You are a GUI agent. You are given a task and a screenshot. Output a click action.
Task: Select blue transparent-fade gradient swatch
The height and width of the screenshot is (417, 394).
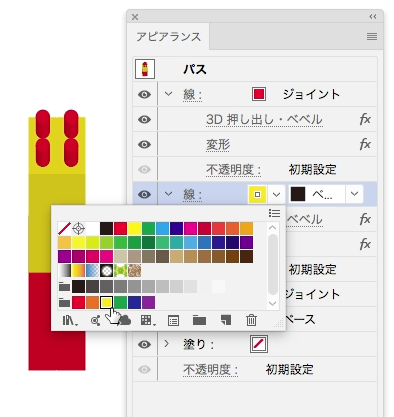tap(92, 271)
